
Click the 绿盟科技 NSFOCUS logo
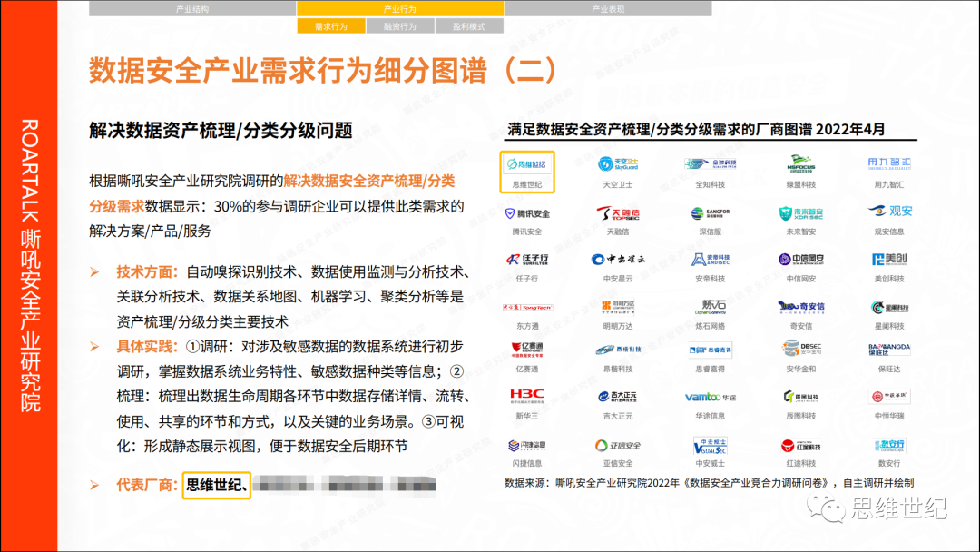800,163
